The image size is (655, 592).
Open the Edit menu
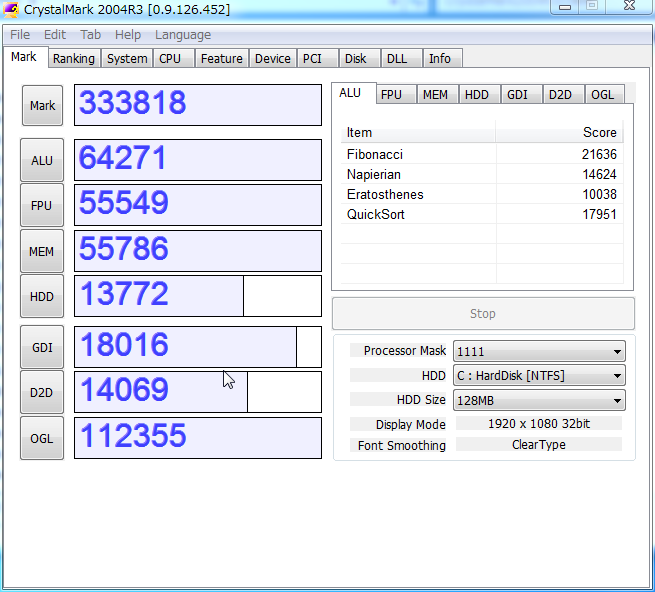pos(55,35)
